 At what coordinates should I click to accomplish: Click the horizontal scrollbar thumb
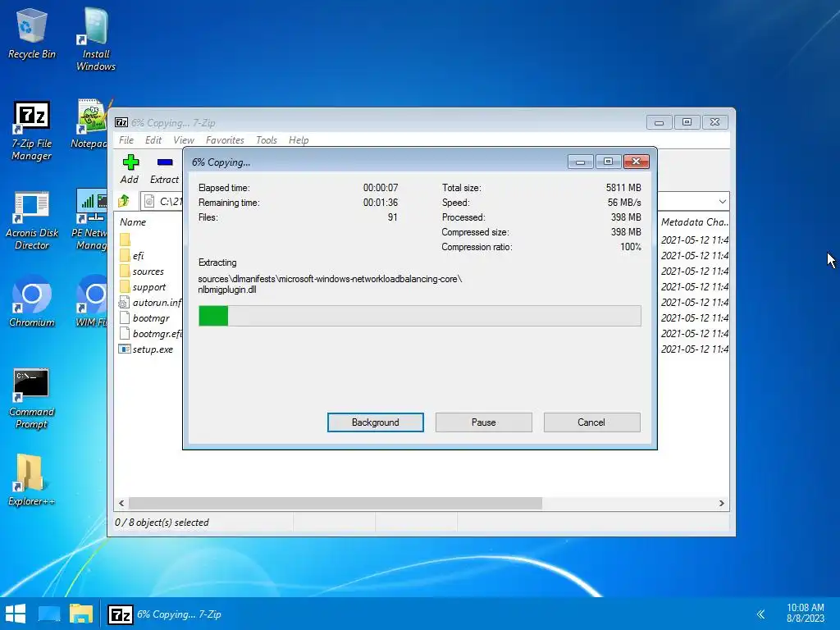336,503
